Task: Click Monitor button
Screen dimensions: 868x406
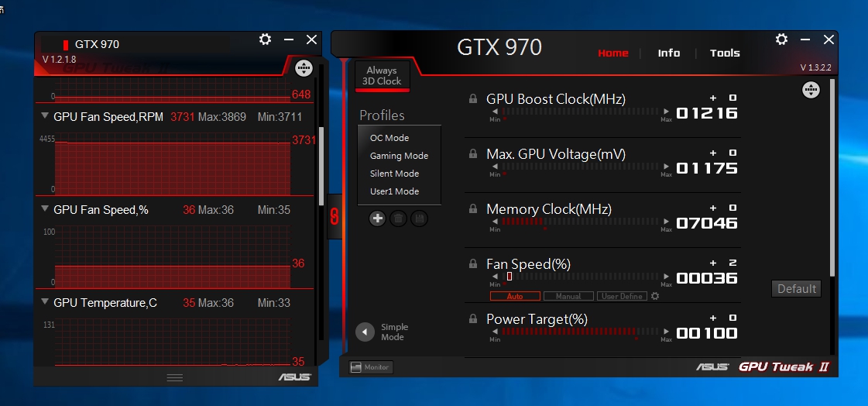Action: pyautogui.click(x=371, y=367)
